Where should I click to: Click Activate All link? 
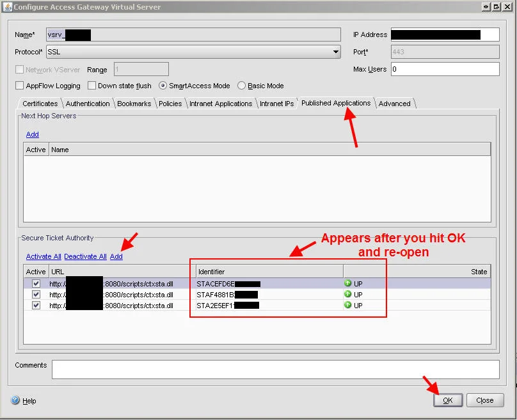(44, 256)
